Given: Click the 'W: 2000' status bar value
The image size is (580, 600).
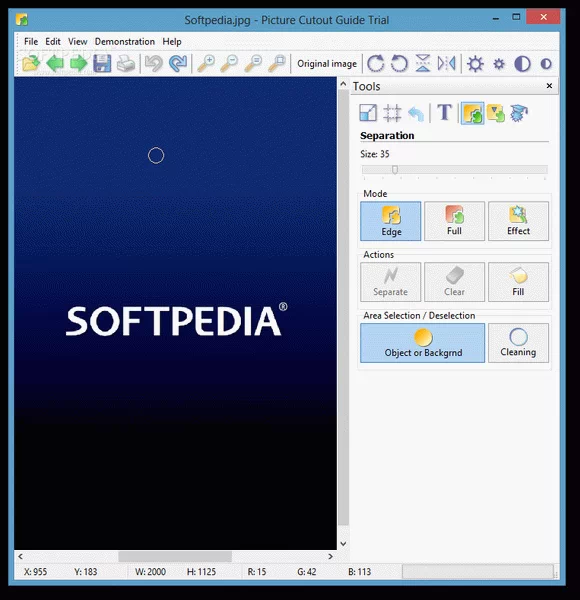Looking at the screenshot, I should pyautogui.click(x=150, y=572).
